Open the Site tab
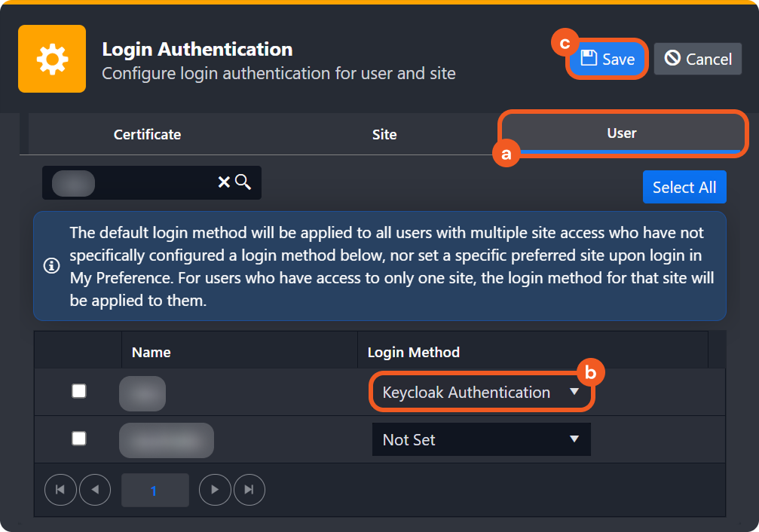Screen dimensions: 759x532 pos(384,135)
